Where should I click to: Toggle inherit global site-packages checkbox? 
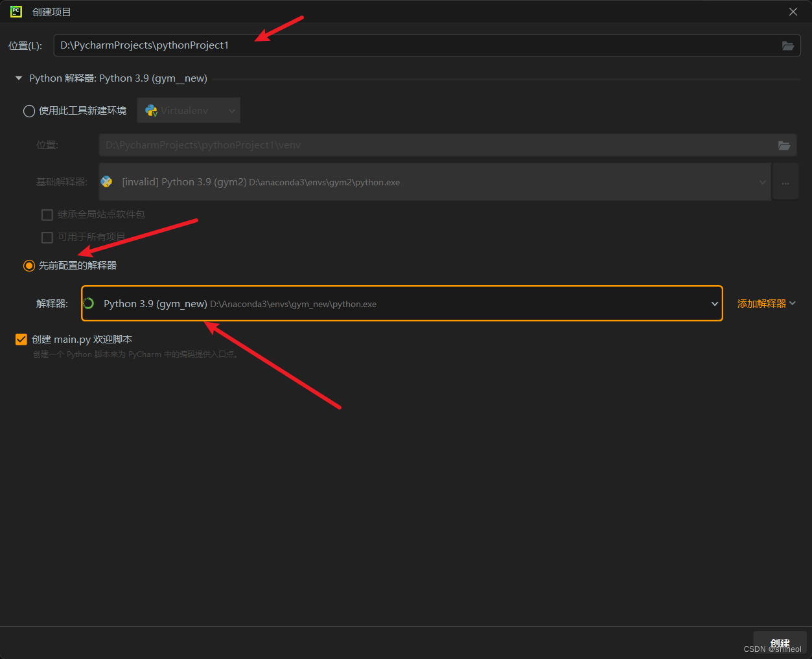point(47,214)
